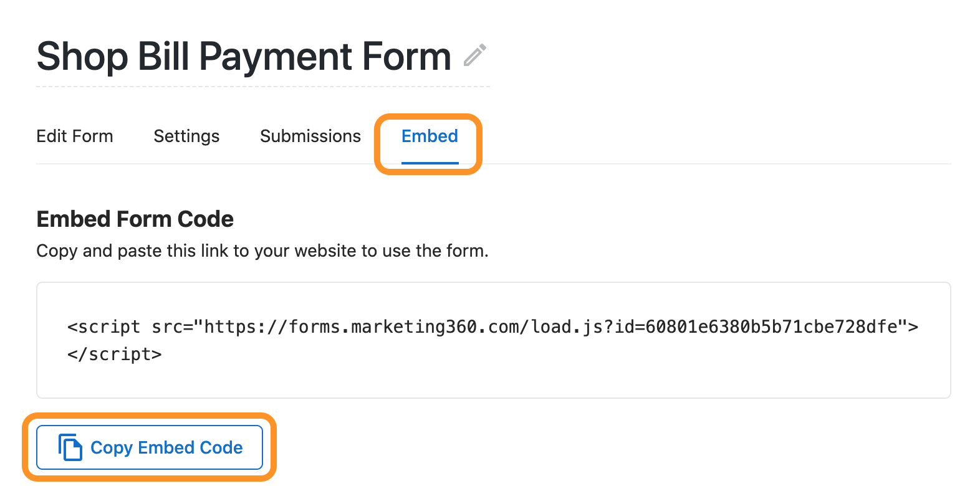Click the opening <script tag text
This screenshot has height=486, width=980.
[x=104, y=326]
